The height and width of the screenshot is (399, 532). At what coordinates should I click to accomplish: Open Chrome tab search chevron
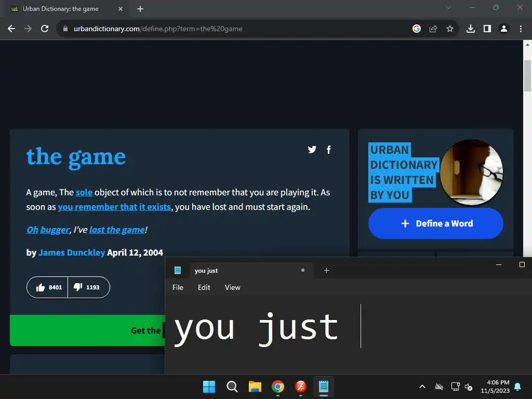[x=448, y=7]
